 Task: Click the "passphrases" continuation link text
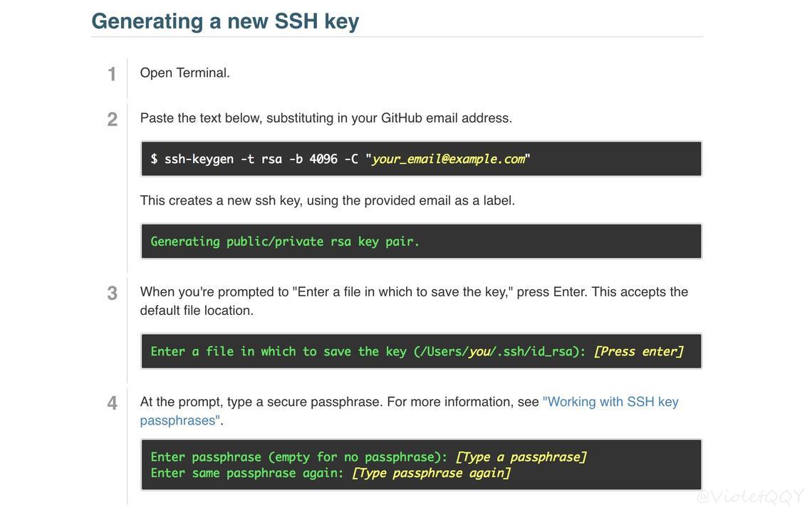click(x=179, y=420)
